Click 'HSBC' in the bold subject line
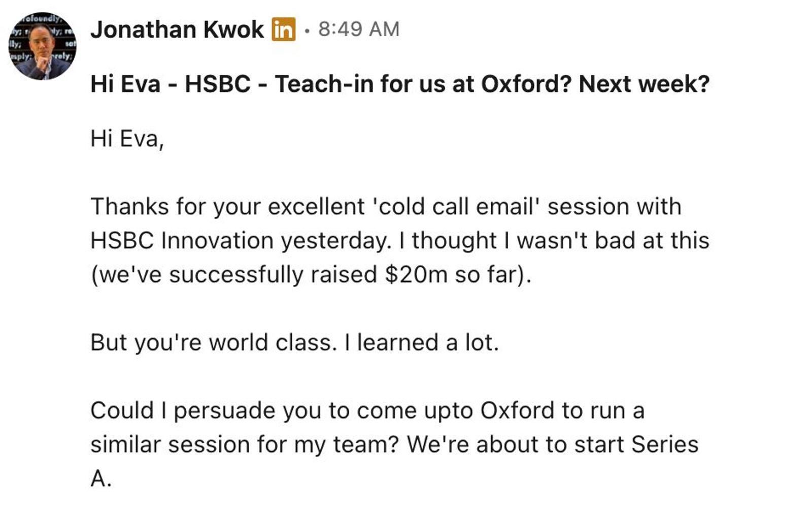812x511 pixels. pyautogui.click(x=218, y=84)
